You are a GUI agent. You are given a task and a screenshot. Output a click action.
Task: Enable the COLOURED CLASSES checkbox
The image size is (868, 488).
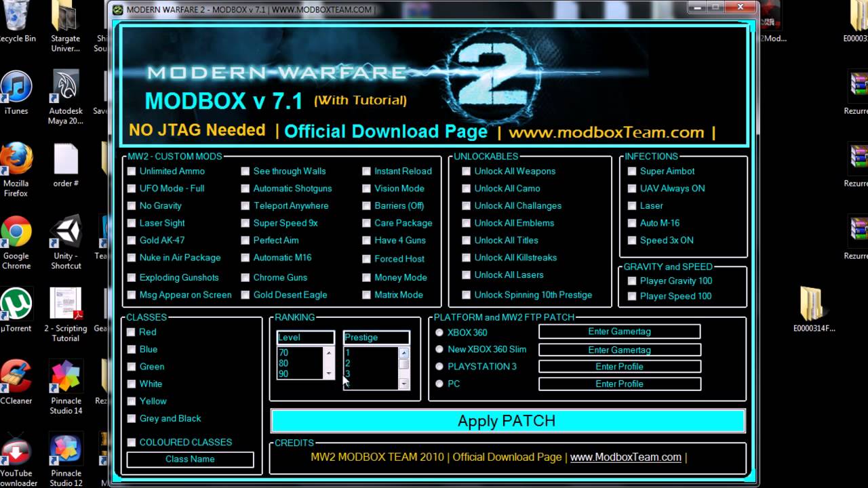(131, 442)
